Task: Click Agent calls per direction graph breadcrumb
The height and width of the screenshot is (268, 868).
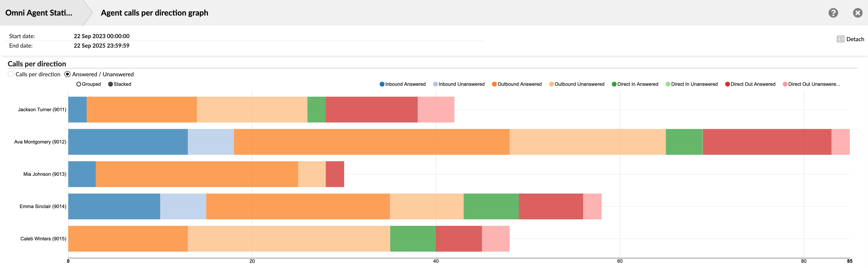Action: [x=154, y=13]
